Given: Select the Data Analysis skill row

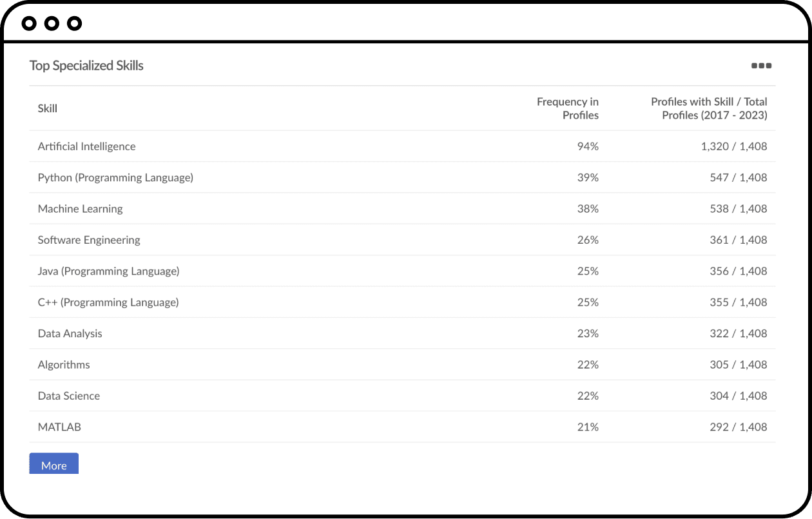Looking at the screenshot, I should tap(402, 333).
